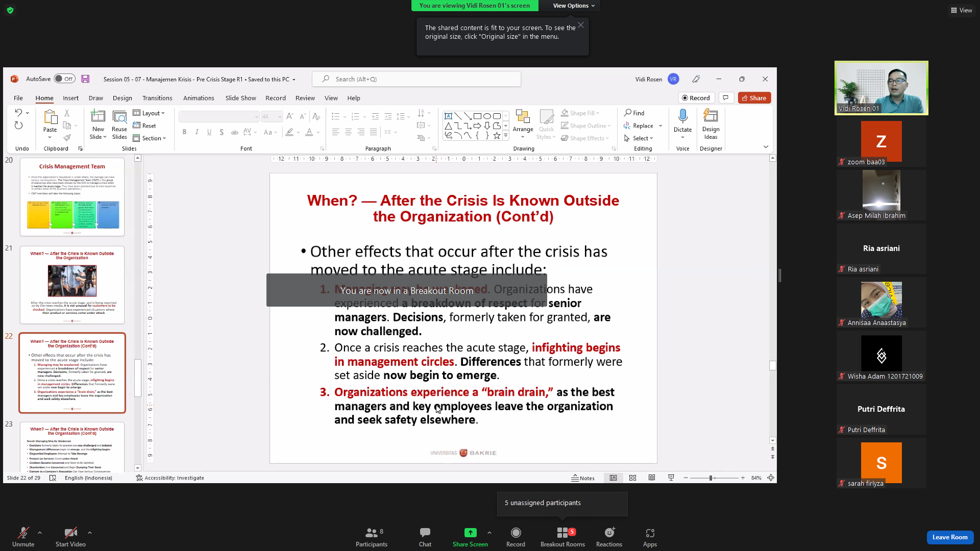980x551 pixels.
Task: Click the Undo arrow icon
Action: pos(18,112)
